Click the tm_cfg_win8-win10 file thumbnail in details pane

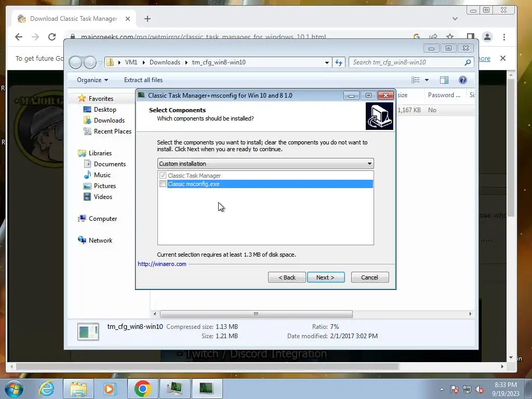point(88,331)
